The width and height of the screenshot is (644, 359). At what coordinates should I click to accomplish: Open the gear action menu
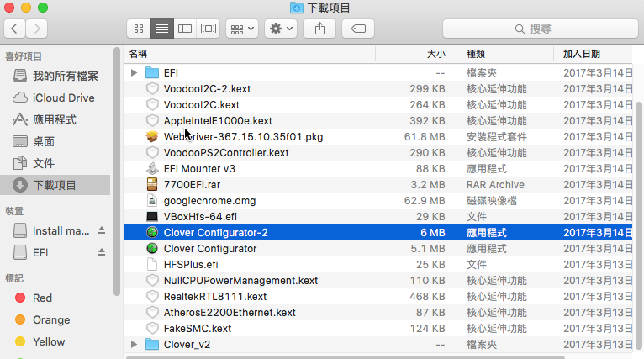281,29
